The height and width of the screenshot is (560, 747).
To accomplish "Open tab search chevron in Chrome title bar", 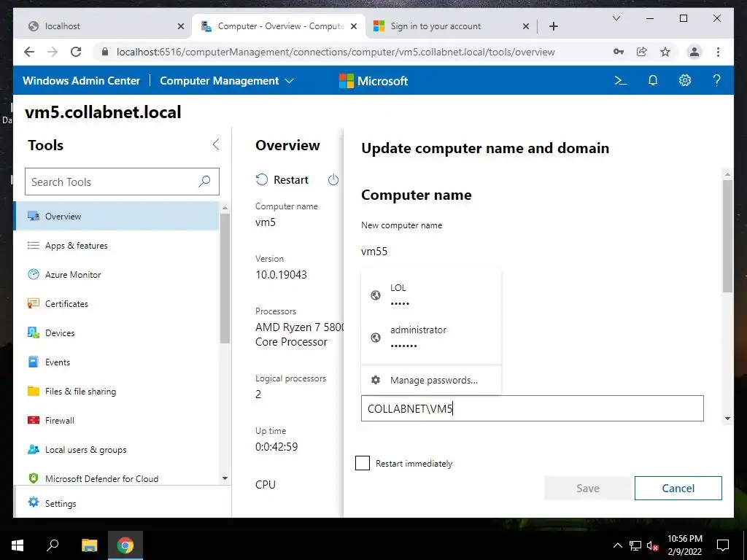I will tap(616, 18).
